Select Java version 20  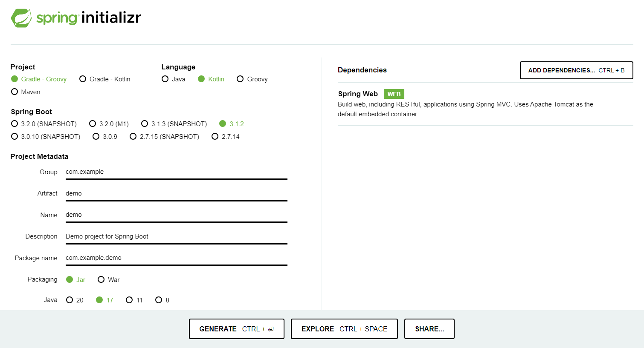[x=75, y=300]
